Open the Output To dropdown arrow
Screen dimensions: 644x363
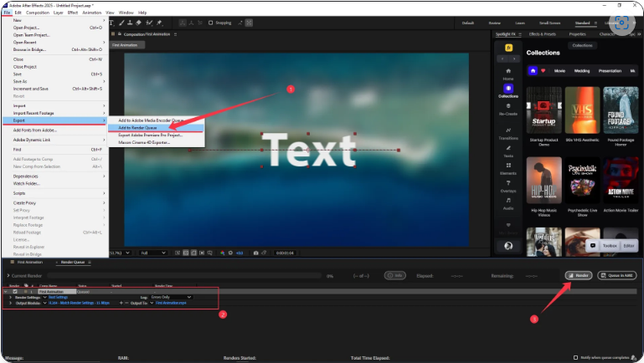152,303
